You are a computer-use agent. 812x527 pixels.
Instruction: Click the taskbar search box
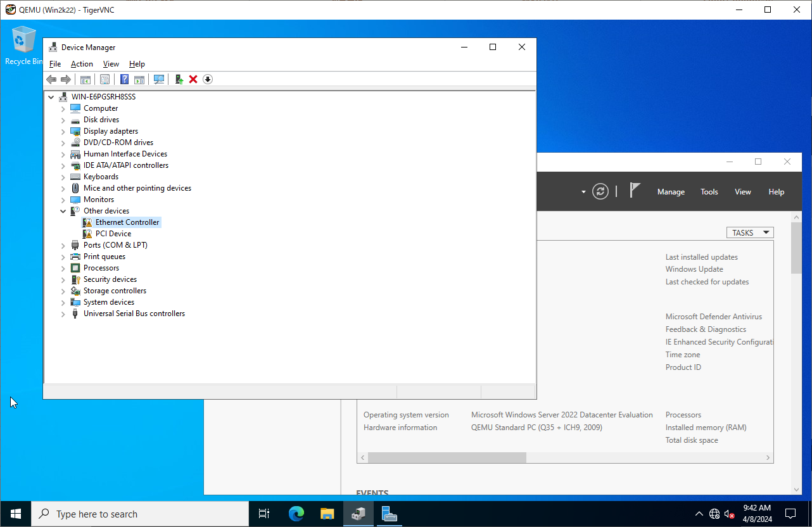(x=140, y=514)
